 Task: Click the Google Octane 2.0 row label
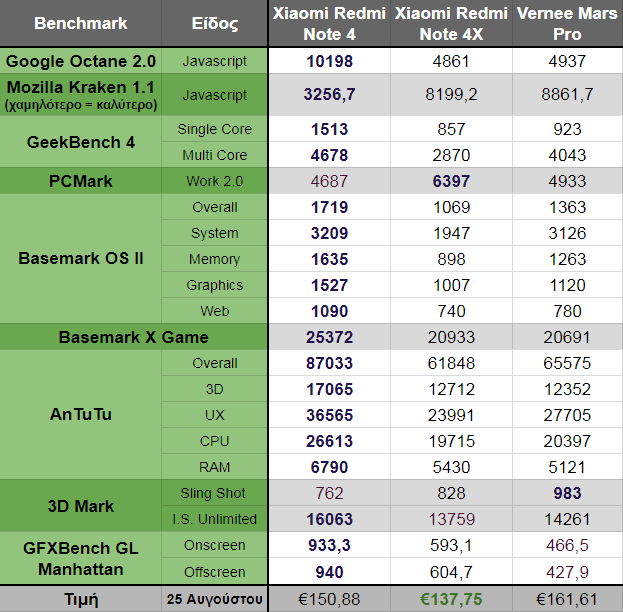pos(81,61)
